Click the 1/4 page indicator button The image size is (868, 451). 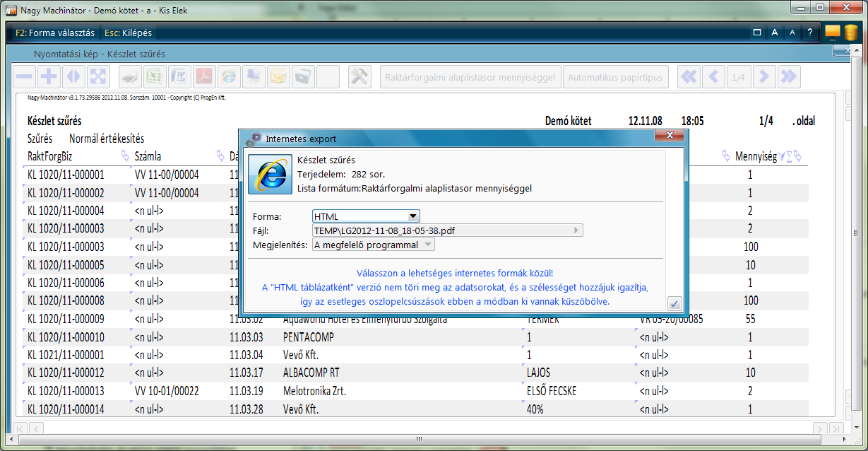[x=739, y=77]
